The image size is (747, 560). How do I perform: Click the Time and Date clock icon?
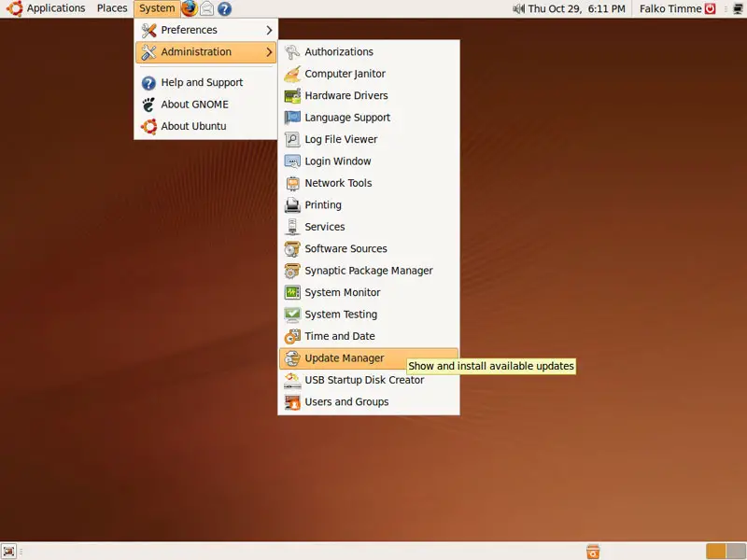(x=292, y=337)
